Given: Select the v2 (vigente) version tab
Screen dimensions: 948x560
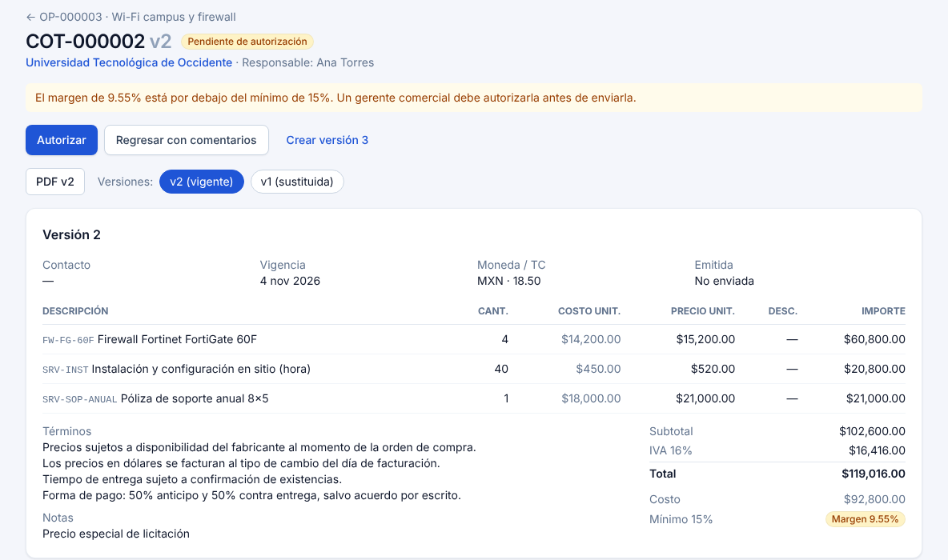Looking at the screenshot, I should (201, 182).
